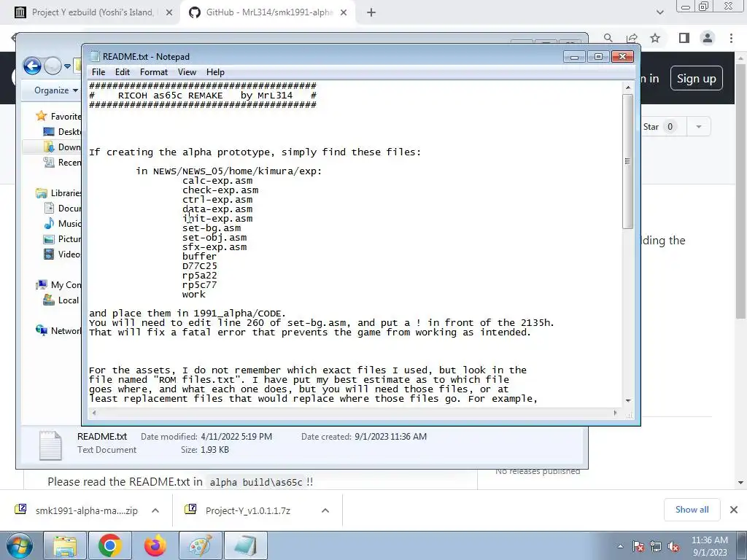The image size is (747, 560).
Task: Open the Chrome tab search chevron
Action: (659, 13)
